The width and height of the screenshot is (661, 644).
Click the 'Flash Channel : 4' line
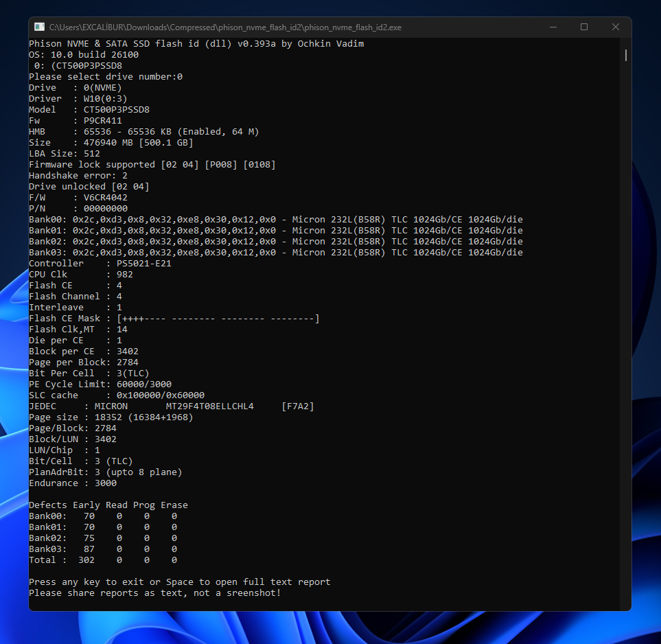tap(76, 296)
